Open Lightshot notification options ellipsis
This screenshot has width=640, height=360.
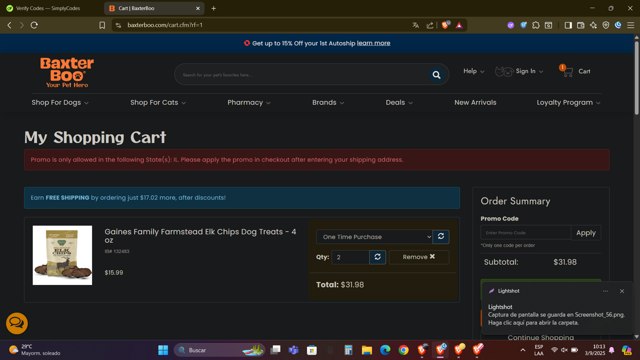click(605, 291)
